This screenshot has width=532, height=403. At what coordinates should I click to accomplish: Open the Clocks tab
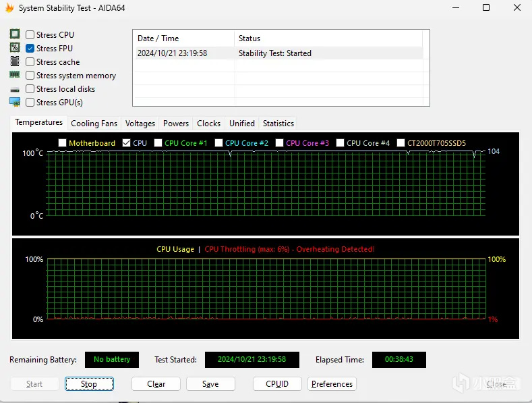pos(208,124)
